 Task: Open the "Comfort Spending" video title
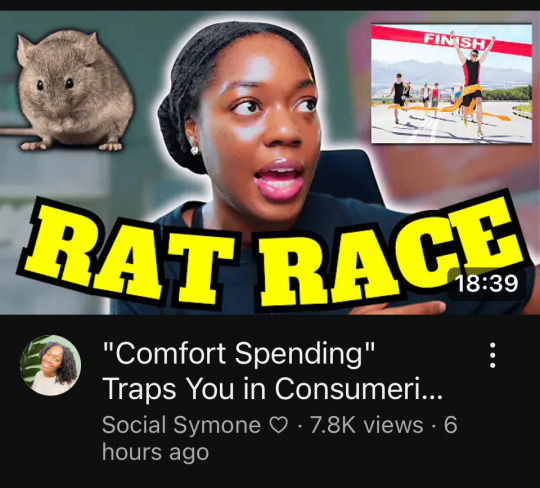[239, 354]
